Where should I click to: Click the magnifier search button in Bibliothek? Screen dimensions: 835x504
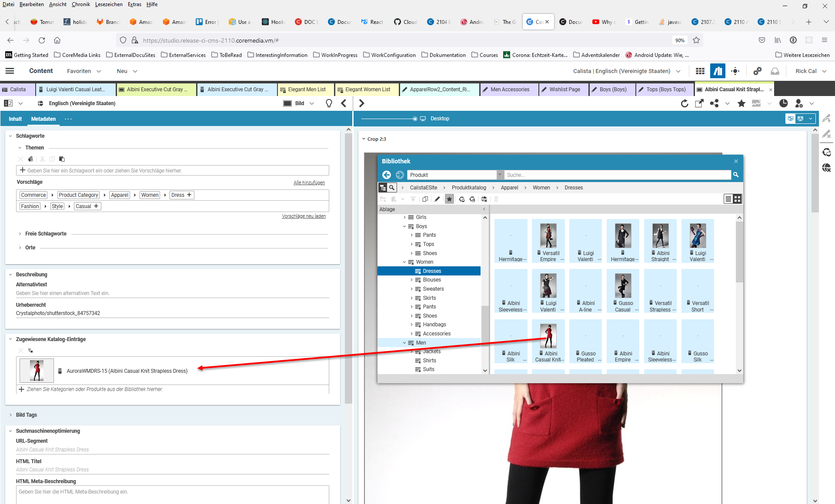736,175
